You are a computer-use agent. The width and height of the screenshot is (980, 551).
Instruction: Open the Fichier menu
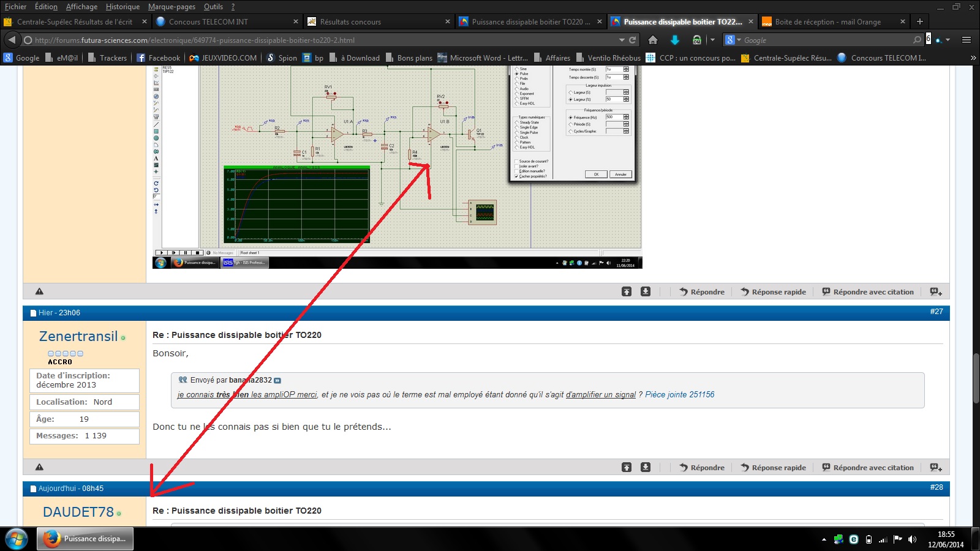coord(15,7)
